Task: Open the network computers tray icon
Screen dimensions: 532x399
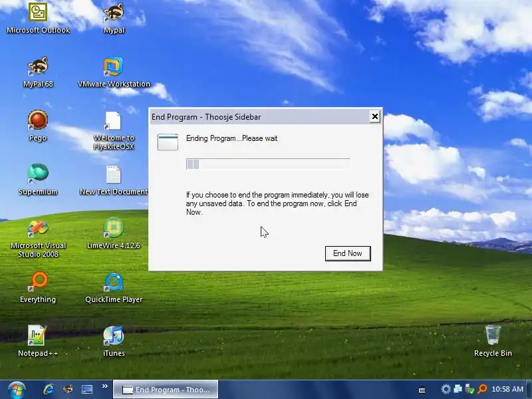Action: tap(458, 389)
